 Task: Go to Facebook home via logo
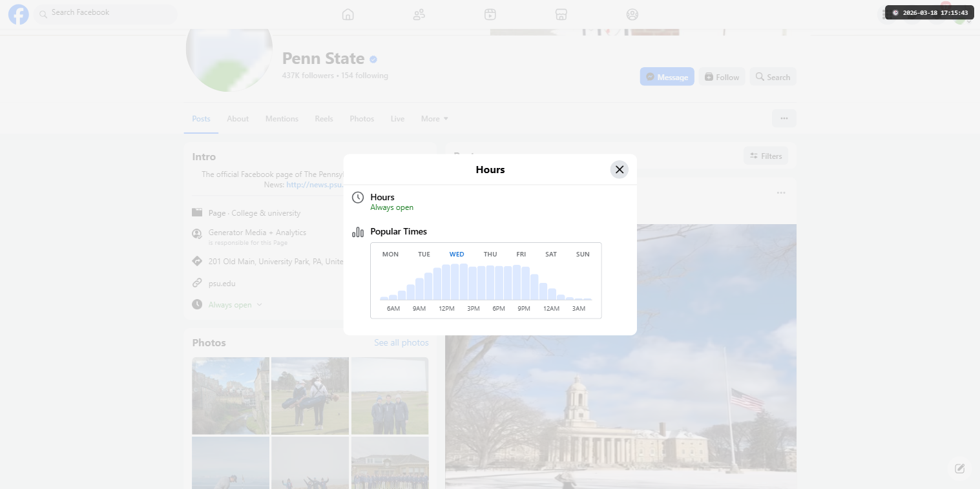[19, 14]
